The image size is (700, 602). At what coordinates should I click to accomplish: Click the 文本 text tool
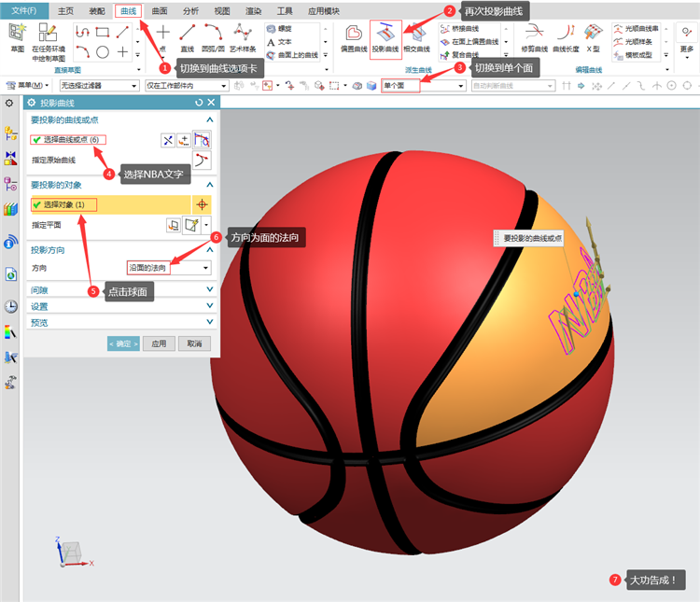(x=279, y=42)
